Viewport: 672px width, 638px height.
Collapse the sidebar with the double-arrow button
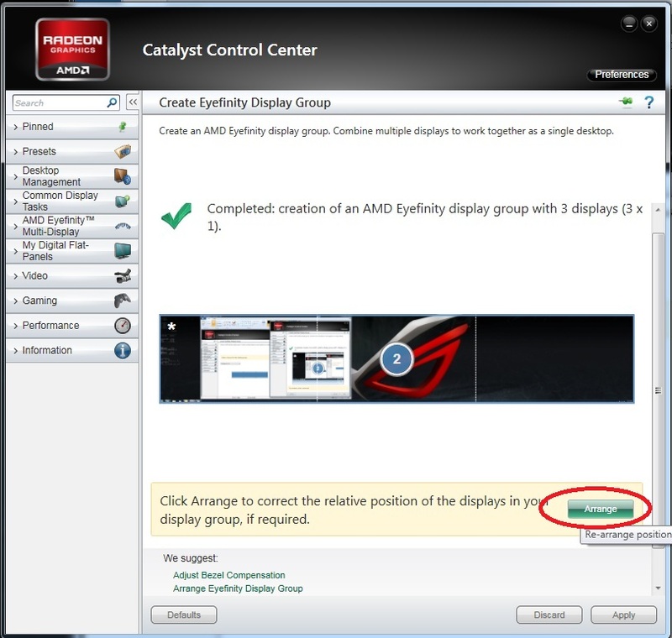tap(133, 102)
